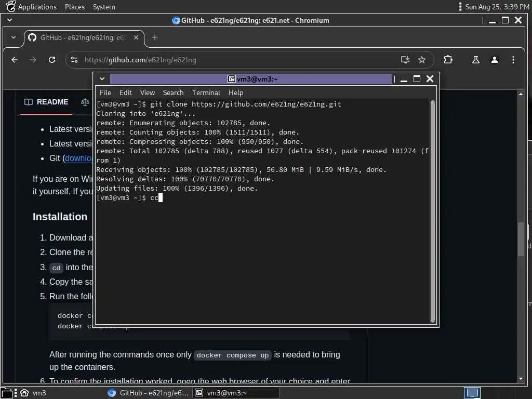Viewport: 532px width, 399px height.
Task: Maximize the Chromium window
Action: [505, 20]
